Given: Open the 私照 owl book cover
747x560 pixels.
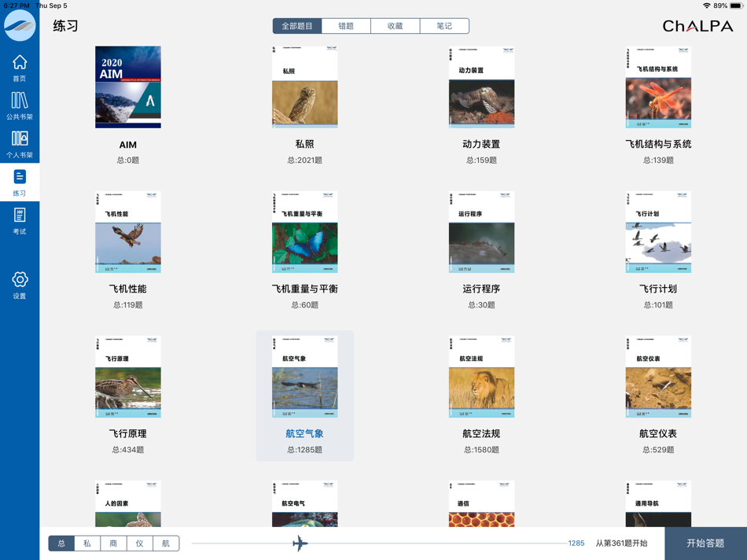Looking at the screenshot, I should pyautogui.click(x=305, y=87).
